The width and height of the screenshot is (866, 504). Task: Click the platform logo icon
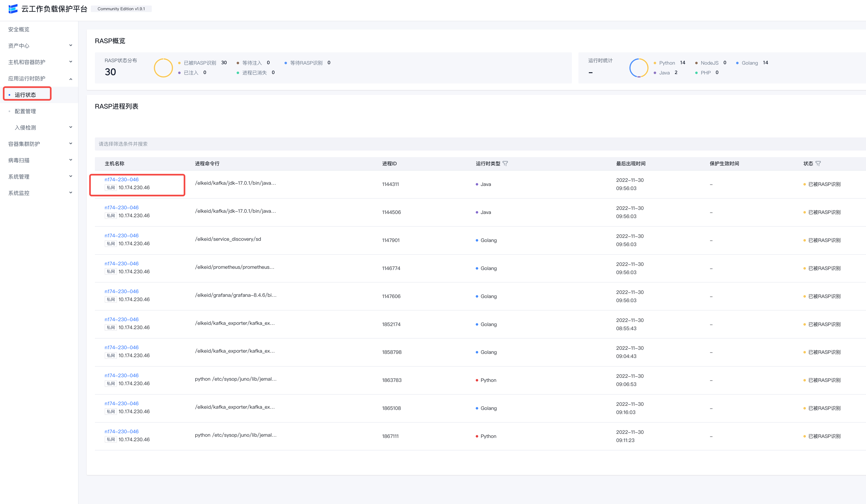13,9
